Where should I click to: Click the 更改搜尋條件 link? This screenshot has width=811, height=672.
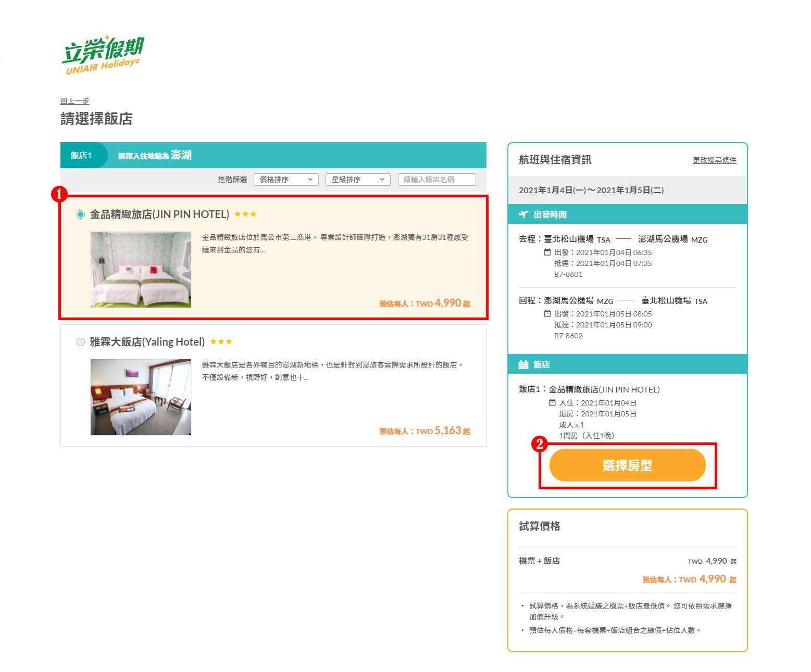point(714,160)
